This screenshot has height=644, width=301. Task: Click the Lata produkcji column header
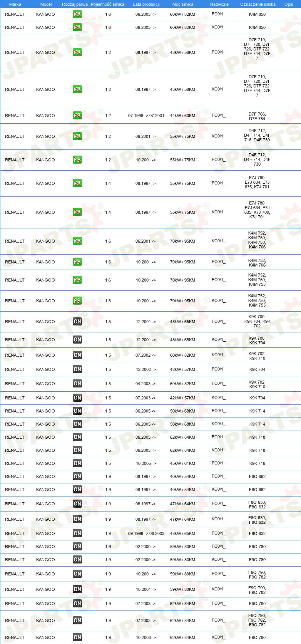(x=146, y=4)
